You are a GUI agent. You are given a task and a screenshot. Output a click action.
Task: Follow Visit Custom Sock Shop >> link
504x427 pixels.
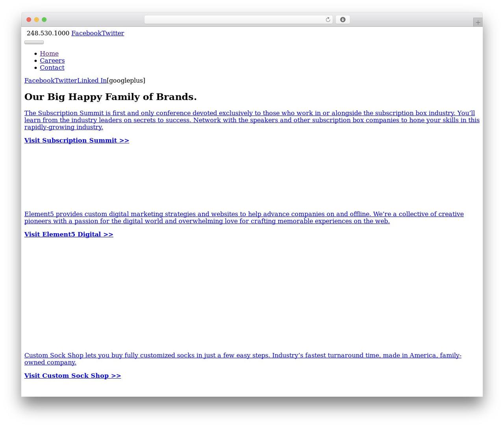click(73, 376)
